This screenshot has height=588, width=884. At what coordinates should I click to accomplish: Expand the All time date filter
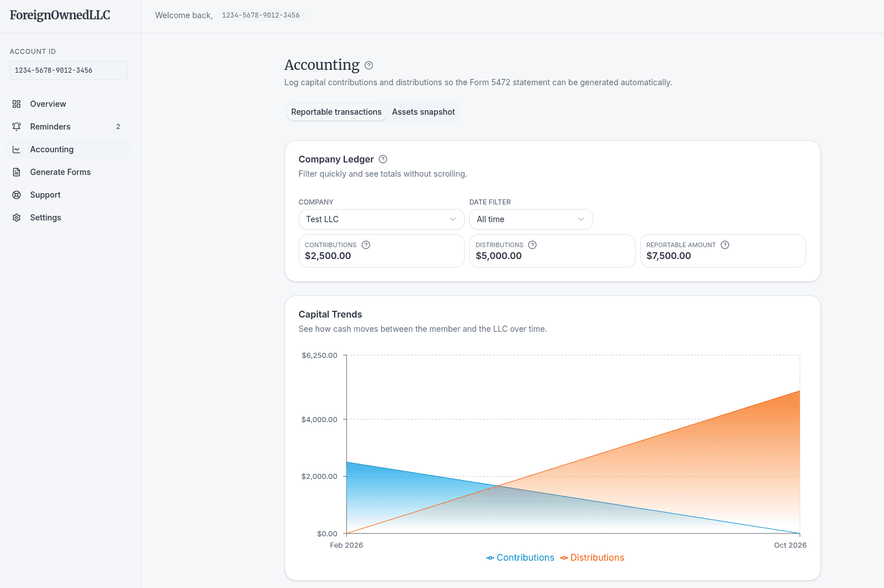(531, 219)
